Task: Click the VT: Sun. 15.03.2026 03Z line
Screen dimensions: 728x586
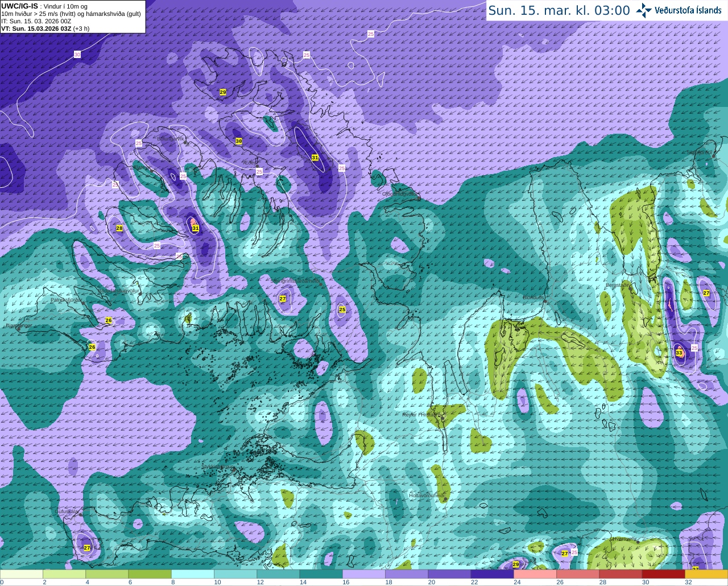Action: click(45, 28)
